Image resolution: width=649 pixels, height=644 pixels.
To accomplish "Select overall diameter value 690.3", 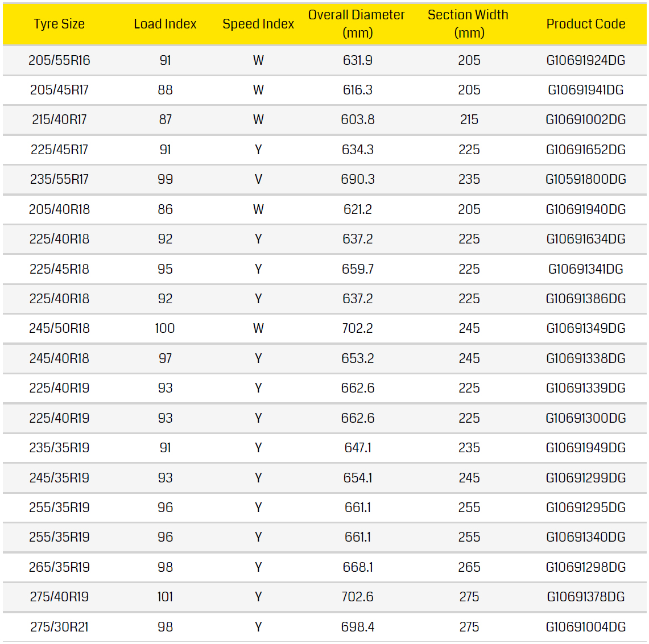I will pos(357,179).
